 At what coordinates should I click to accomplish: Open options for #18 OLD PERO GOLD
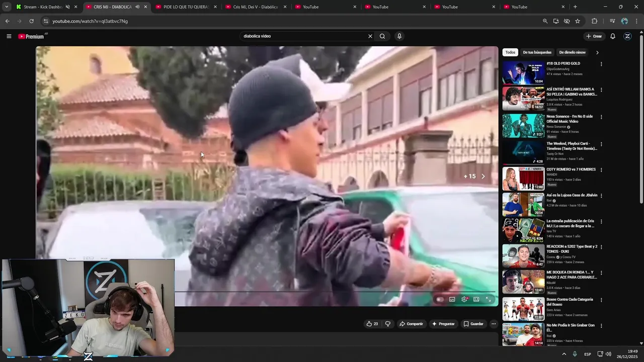601,64
